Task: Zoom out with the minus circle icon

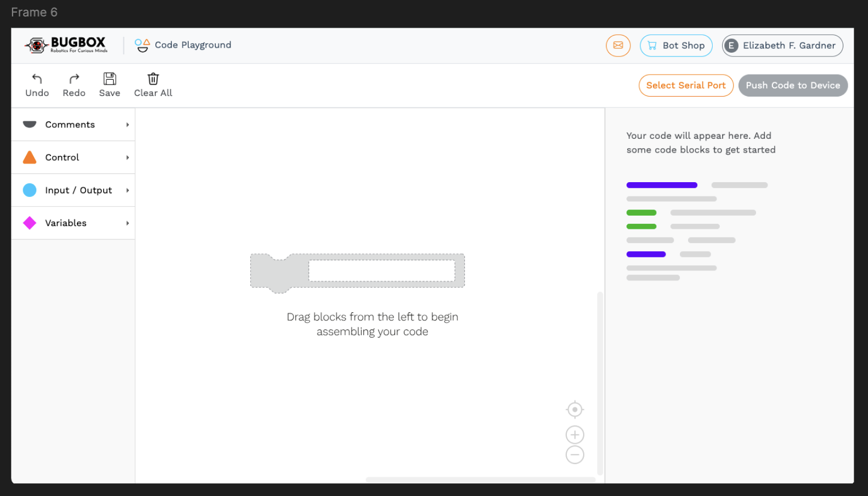Action: pyautogui.click(x=574, y=455)
